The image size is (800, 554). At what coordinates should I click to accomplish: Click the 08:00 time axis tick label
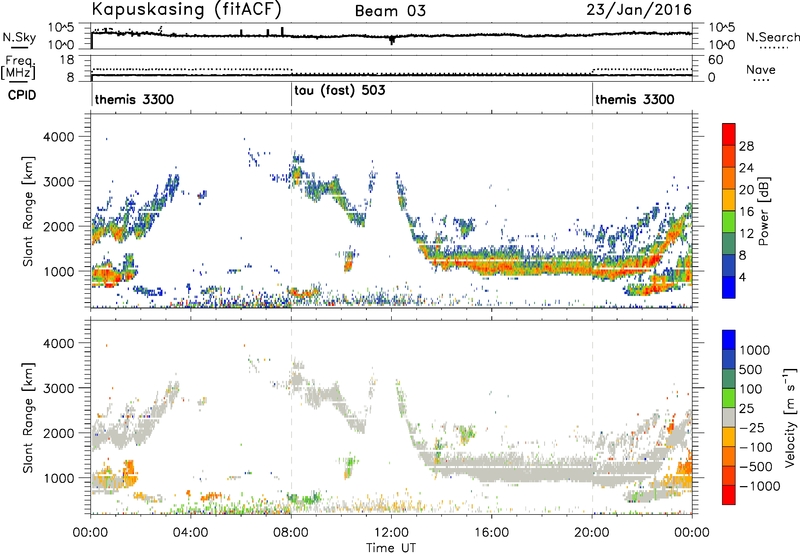291,533
